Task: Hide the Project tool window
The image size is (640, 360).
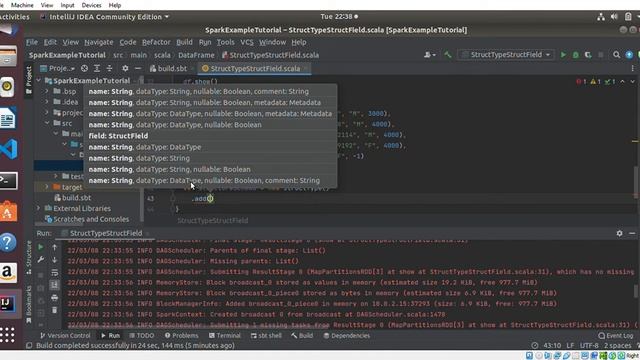Action: tap(138, 69)
